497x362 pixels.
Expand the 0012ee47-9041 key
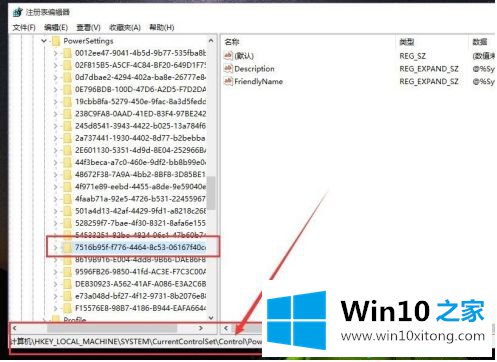pos(55,53)
